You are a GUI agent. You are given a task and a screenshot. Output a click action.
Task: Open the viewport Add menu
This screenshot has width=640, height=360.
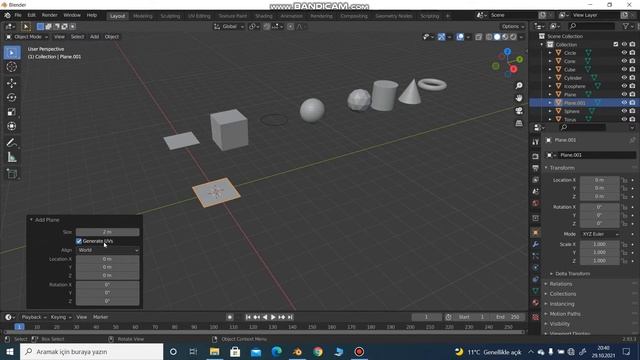(x=94, y=37)
